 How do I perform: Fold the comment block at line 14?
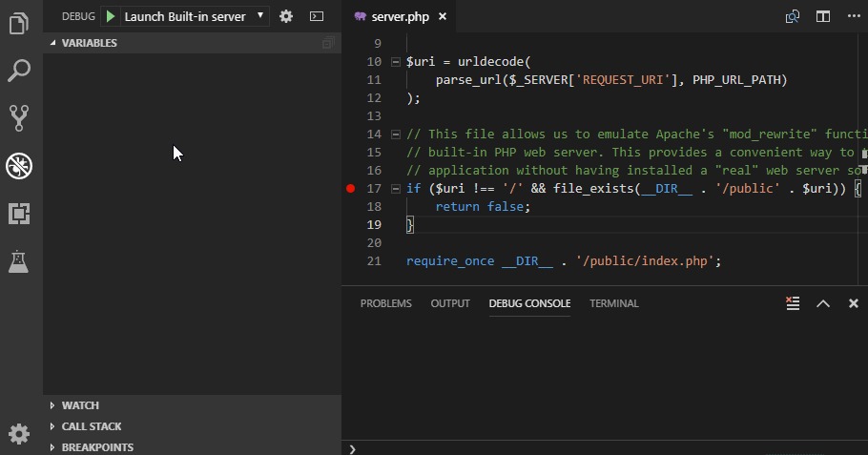pos(395,134)
